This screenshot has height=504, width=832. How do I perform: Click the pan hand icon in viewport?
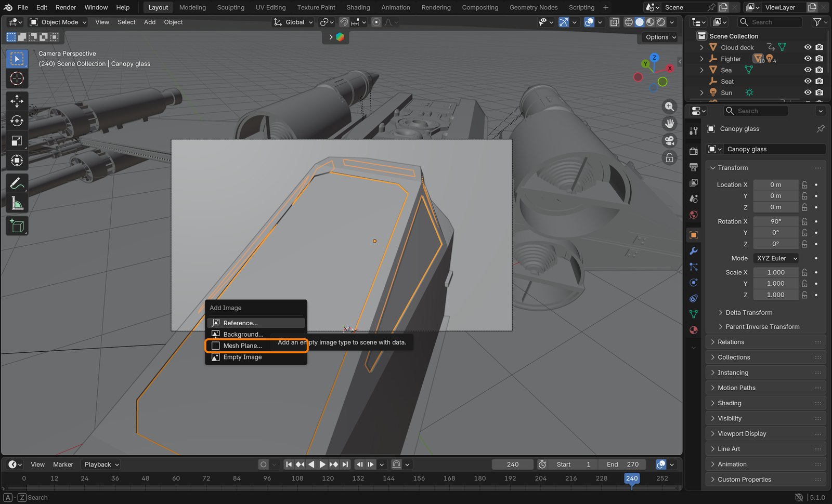pos(670,123)
